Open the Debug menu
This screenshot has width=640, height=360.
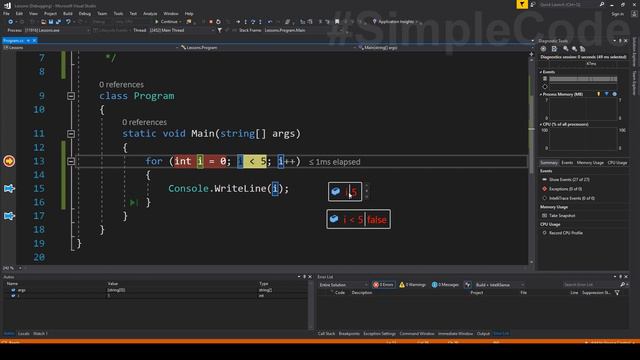(x=84, y=13)
